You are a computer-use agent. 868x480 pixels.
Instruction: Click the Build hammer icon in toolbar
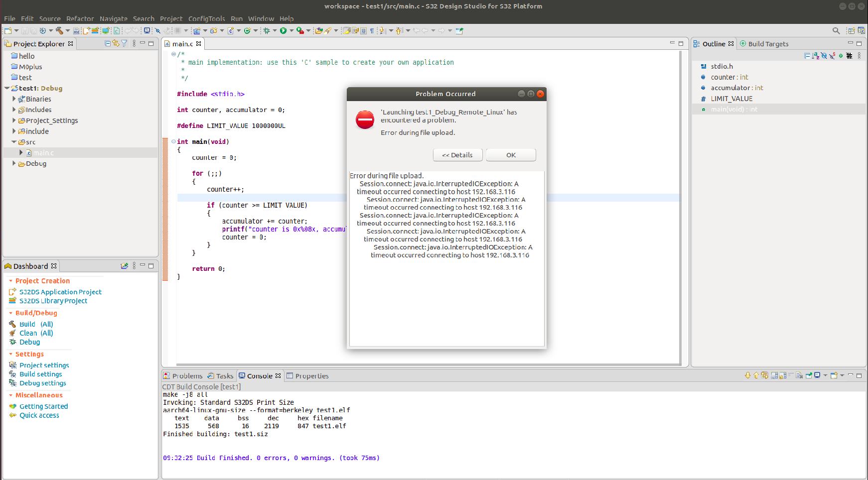(59, 30)
